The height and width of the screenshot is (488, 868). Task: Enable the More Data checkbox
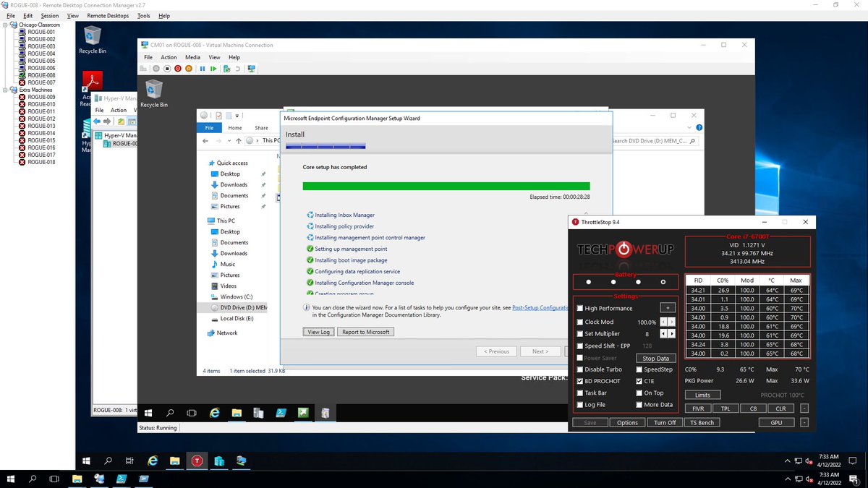point(639,405)
